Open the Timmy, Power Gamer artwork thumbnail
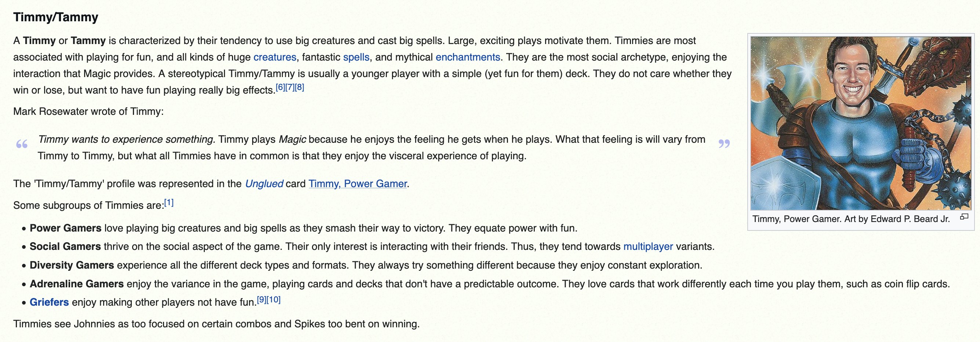 (x=861, y=123)
